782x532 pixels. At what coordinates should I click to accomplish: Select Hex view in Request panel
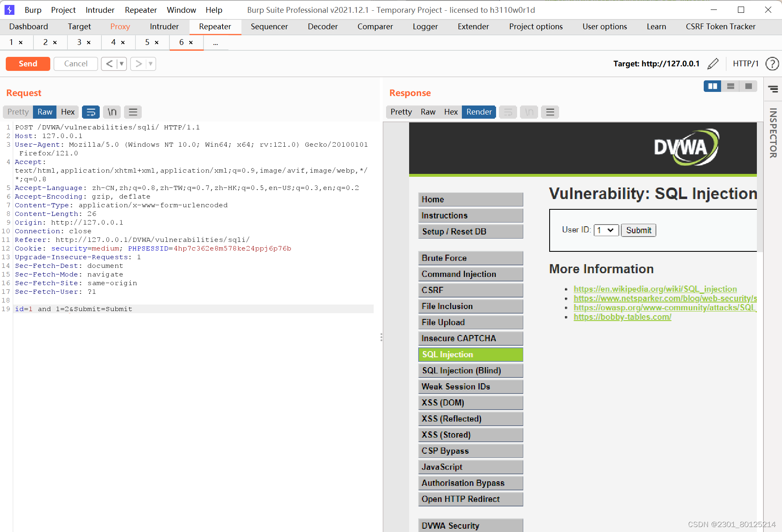(68, 112)
